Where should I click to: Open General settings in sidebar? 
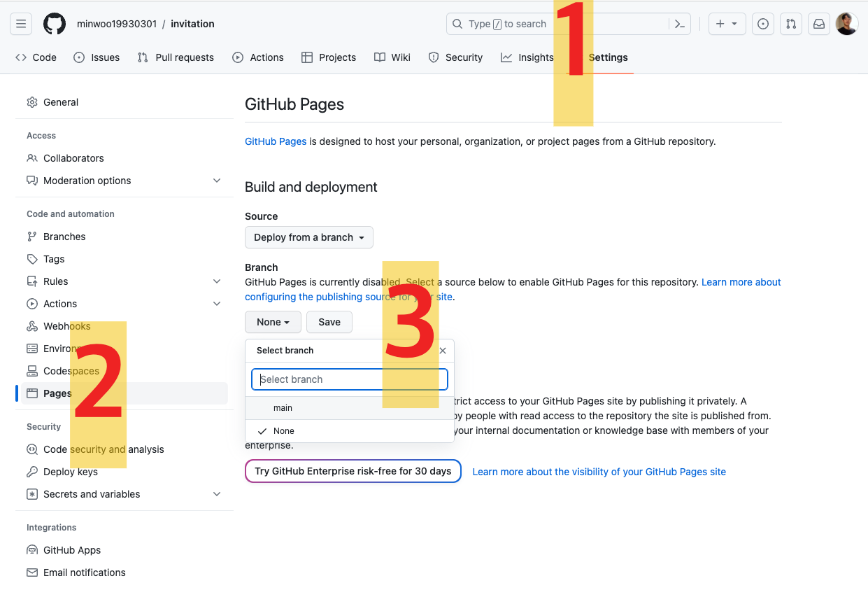[61, 102]
